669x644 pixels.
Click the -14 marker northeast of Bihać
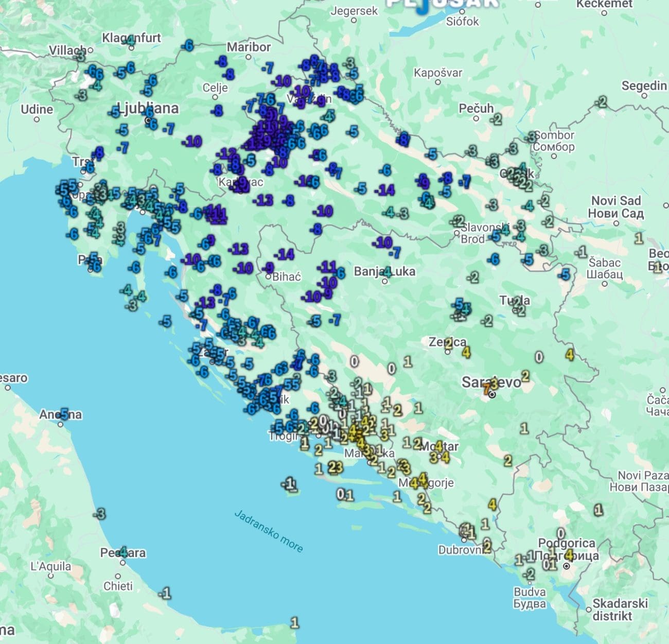pos(284,254)
